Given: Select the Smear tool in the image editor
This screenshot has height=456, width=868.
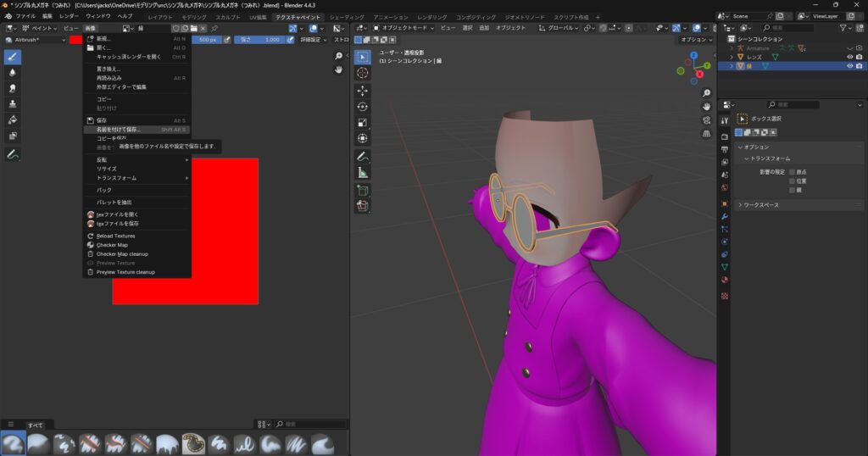Looking at the screenshot, I should tap(12, 88).
